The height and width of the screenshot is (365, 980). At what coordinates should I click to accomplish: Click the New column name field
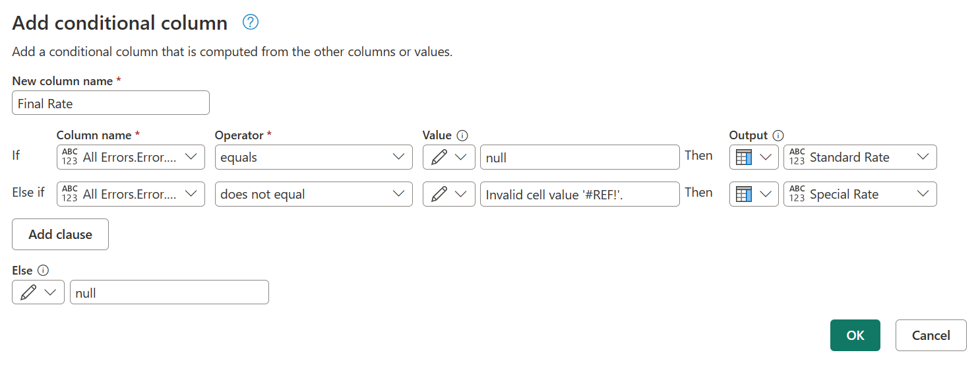[111, 104]
